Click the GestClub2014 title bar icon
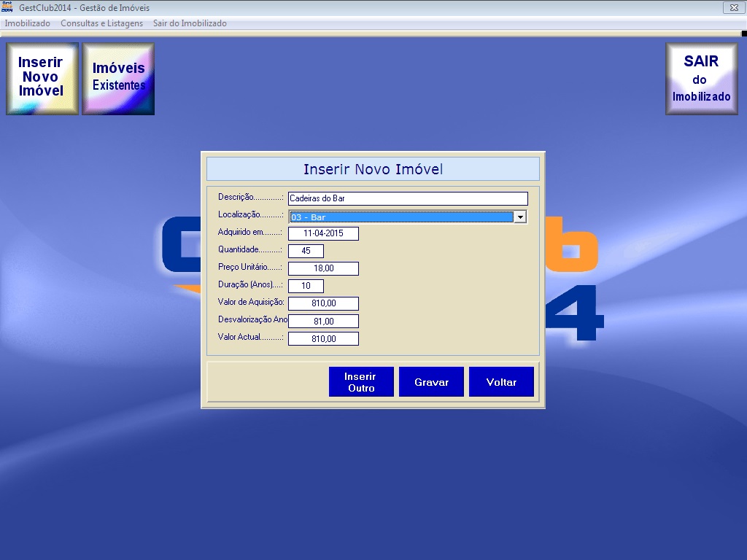 (x=7, y=7)
